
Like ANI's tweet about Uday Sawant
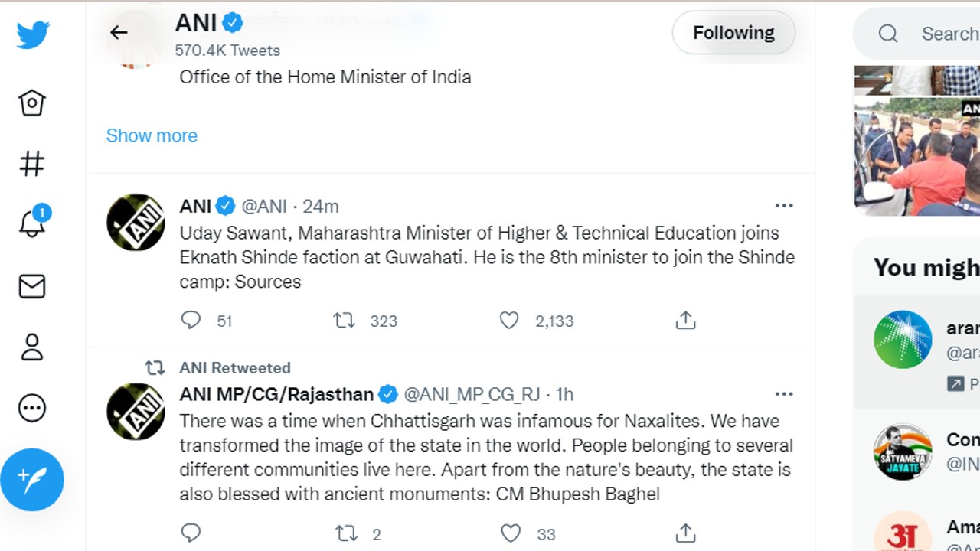coord(509,321)
